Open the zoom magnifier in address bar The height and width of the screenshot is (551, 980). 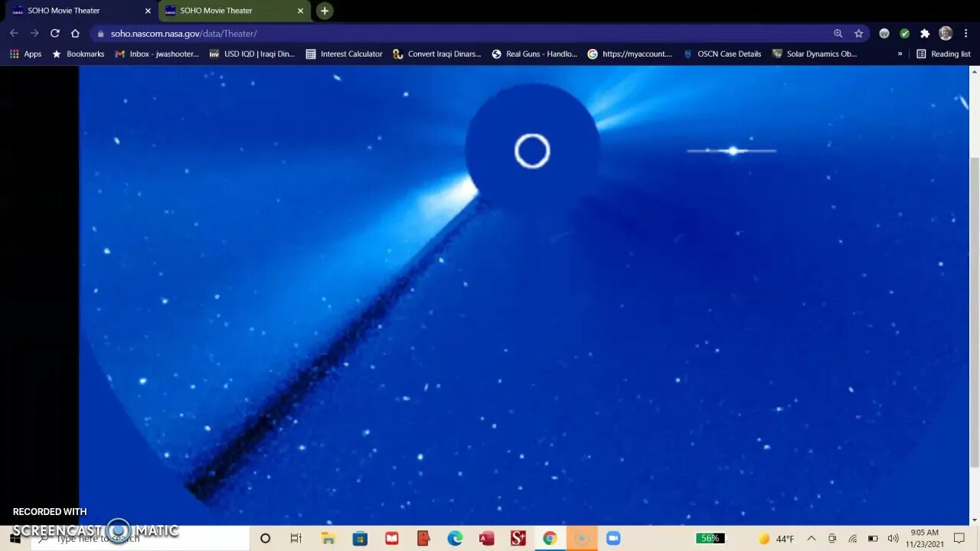coord(838,34)
